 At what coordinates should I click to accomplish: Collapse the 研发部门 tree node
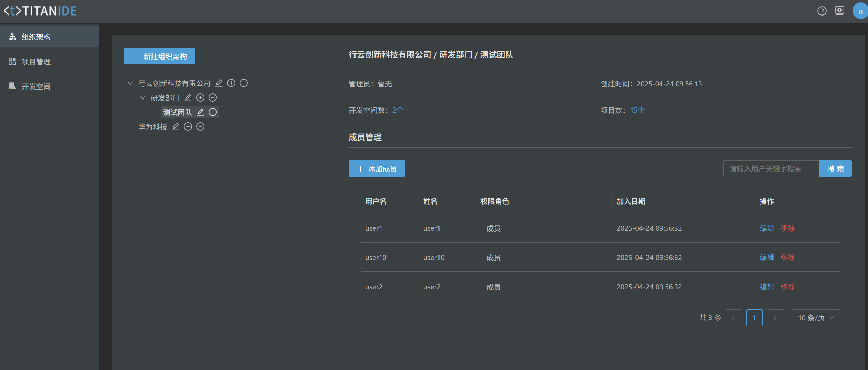click(143, 98)
